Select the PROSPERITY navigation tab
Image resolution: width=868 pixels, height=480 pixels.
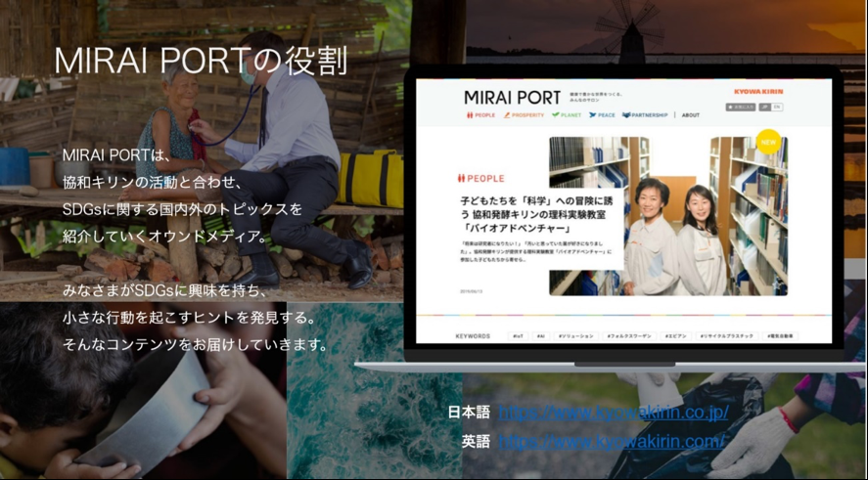(x=524, y=115)
